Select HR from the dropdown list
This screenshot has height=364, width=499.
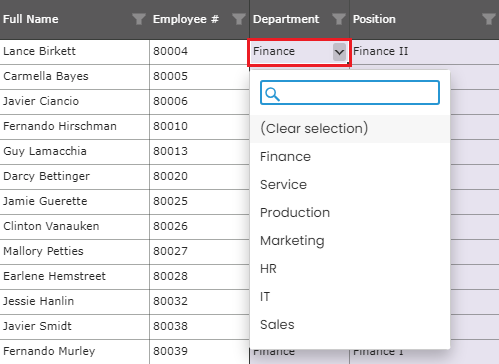pos(350,269)
